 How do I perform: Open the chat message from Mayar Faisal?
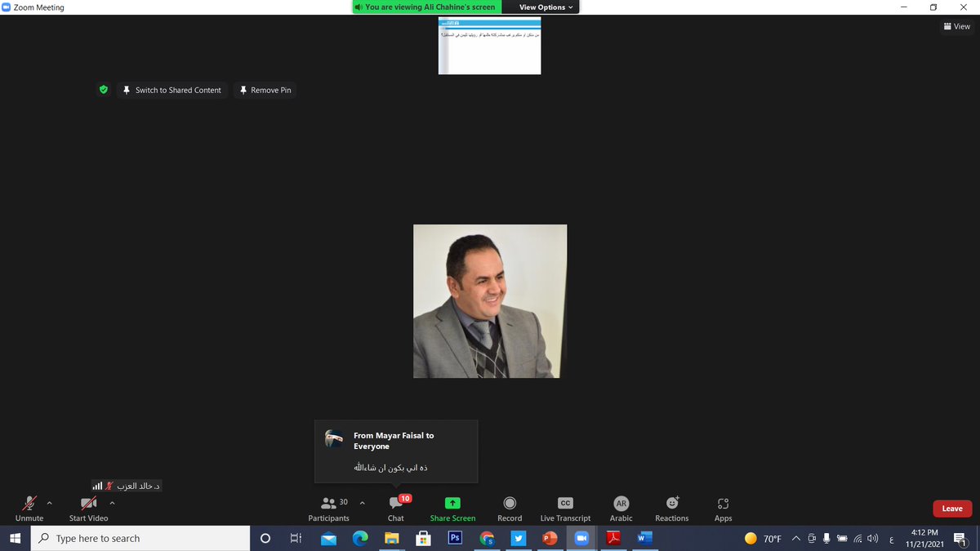coord(396,451)
